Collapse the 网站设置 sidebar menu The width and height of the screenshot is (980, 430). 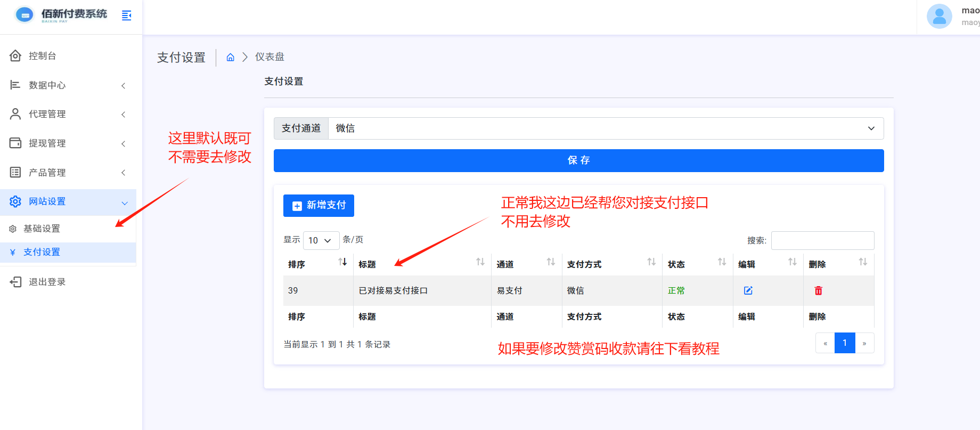pos(68,201)
